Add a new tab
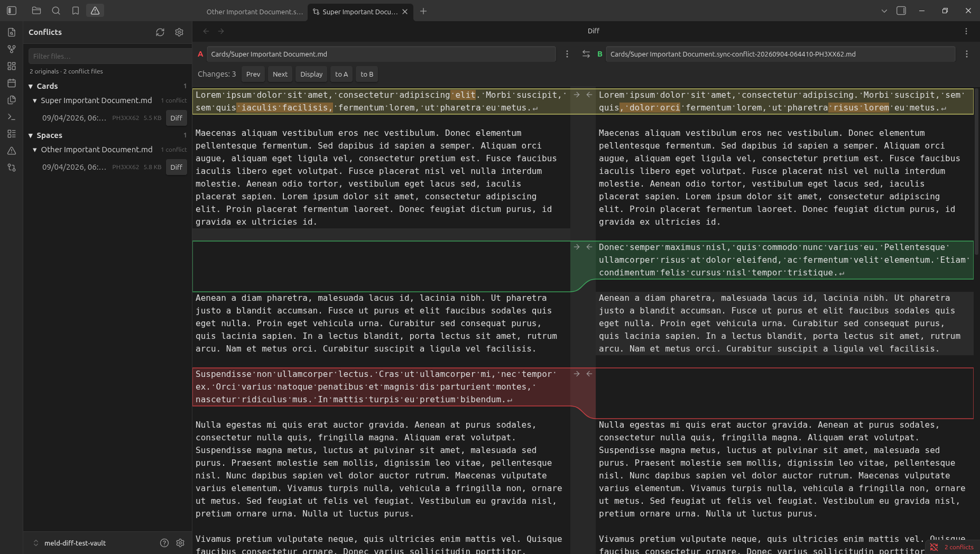980x554 pixels. (423, 11)
